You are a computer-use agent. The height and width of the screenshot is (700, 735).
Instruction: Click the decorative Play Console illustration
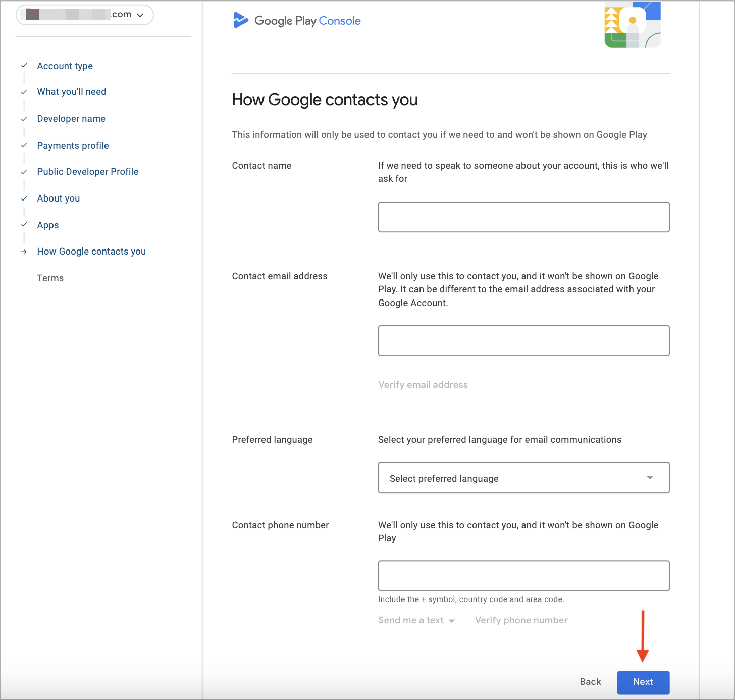pyautogui.click(x=633, y=25)
